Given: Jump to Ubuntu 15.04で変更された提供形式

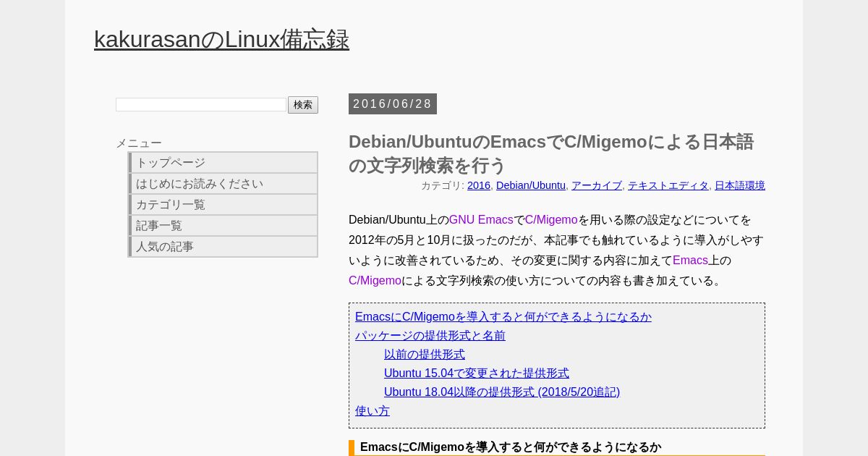Looking at the screenshot, I should tap(477, 373).
